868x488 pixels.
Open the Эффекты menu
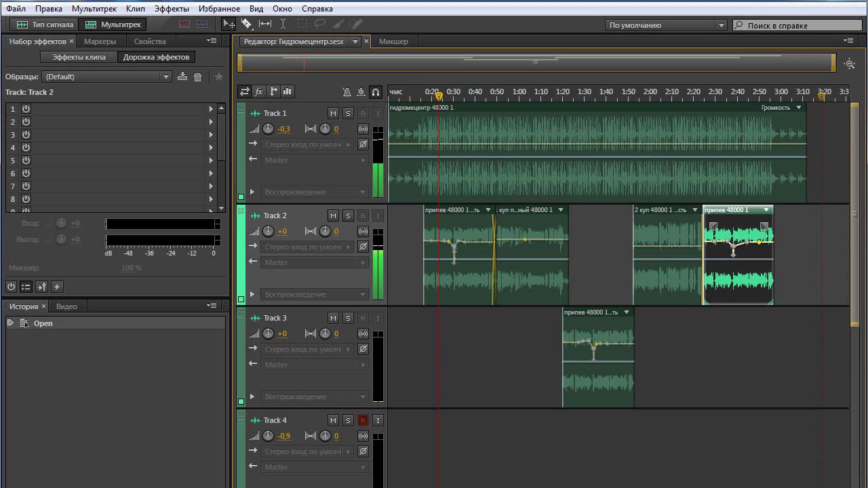point(172,9)
